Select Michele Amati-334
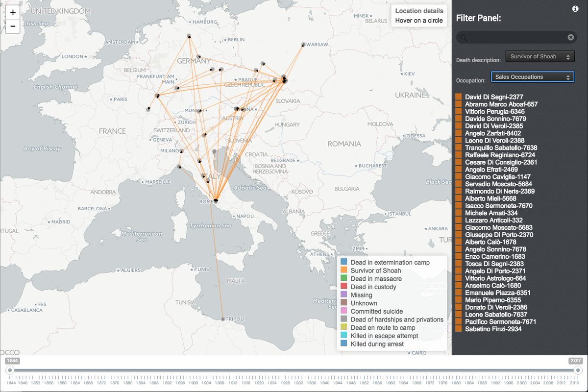Screen dimensions: 588x392 point(491,213)
